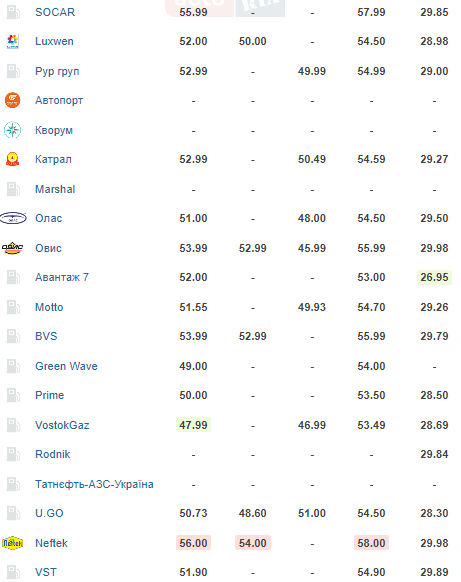
Task: Click the orange Автопорт logo icon
Action: (x=13, y=100)
